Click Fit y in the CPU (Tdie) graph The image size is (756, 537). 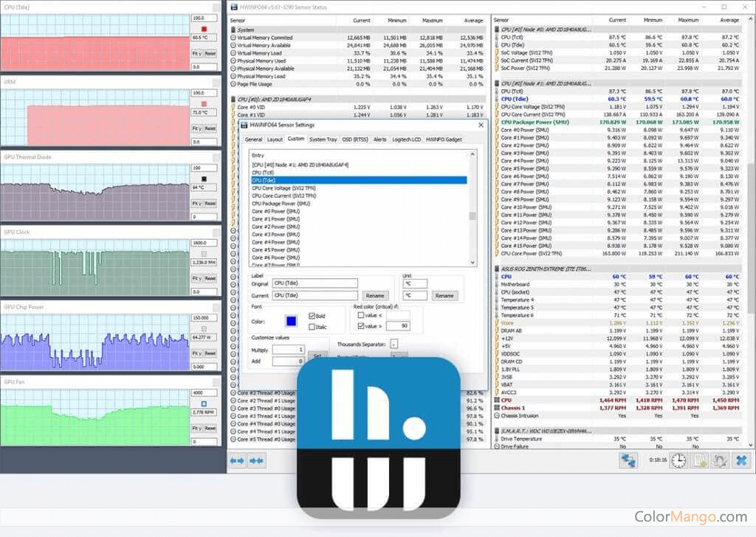point(197,53)
